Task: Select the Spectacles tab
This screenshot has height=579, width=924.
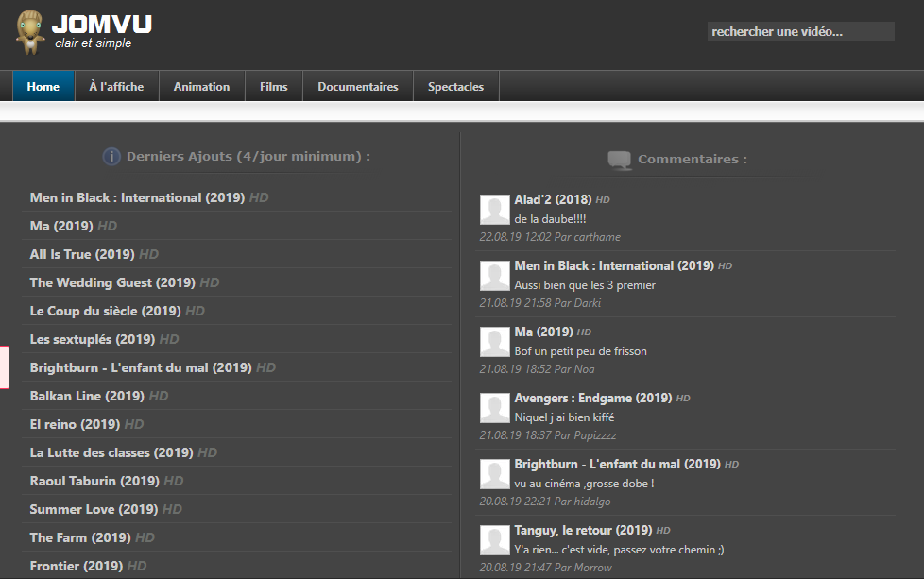Action: click(x=455, y=87)
